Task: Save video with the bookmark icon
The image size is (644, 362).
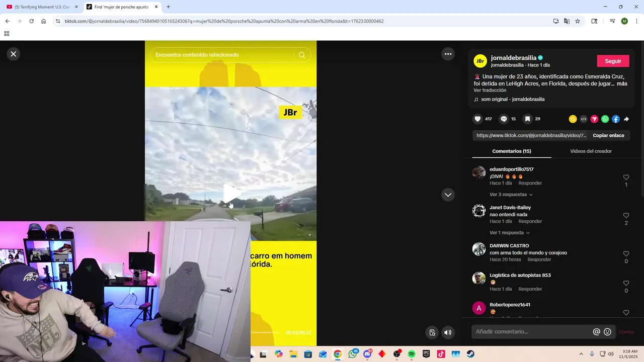Action: [x=527, y=119]
